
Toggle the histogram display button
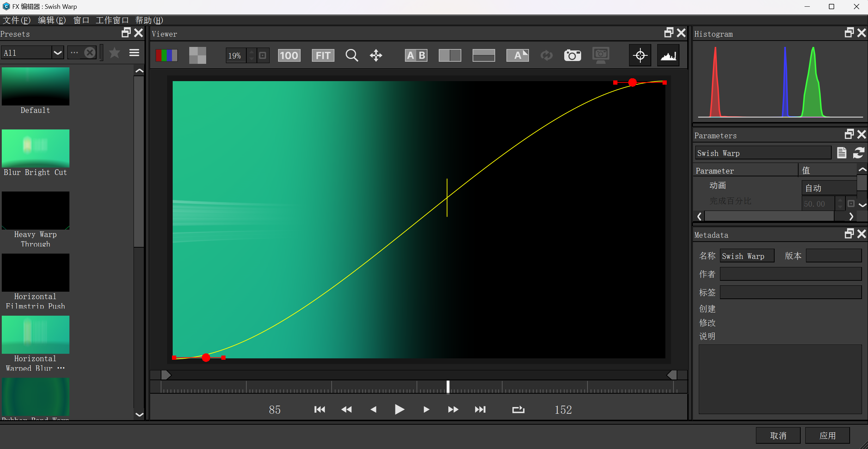pos(668,55)
